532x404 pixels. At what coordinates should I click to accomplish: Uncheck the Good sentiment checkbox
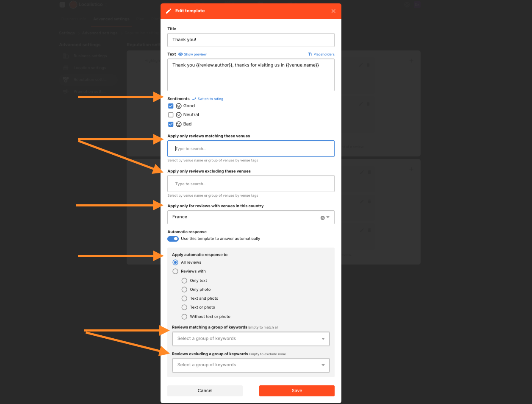(x=171, y=106)
